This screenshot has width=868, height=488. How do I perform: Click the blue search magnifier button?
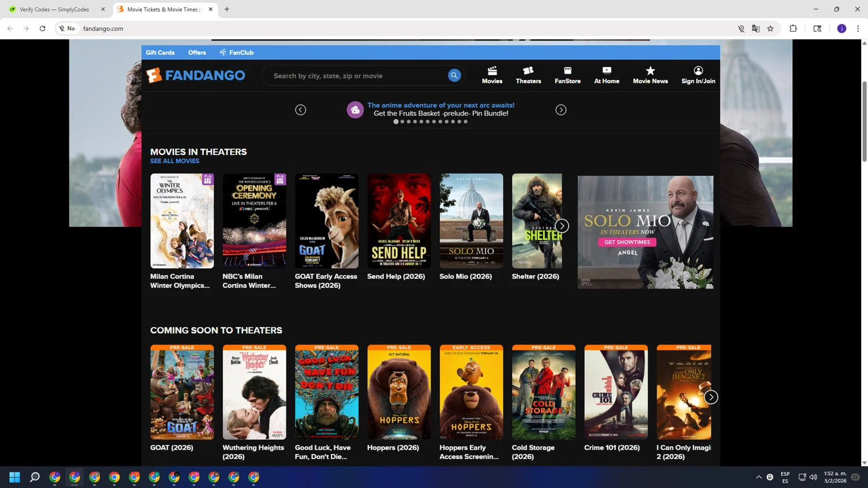tap(454, 76)
